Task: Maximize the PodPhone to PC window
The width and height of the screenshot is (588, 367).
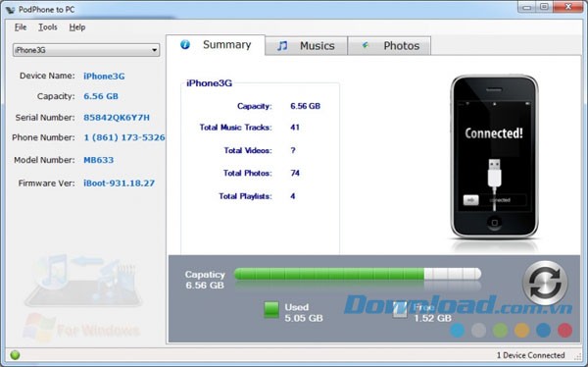Action: [x=544, y=7]
